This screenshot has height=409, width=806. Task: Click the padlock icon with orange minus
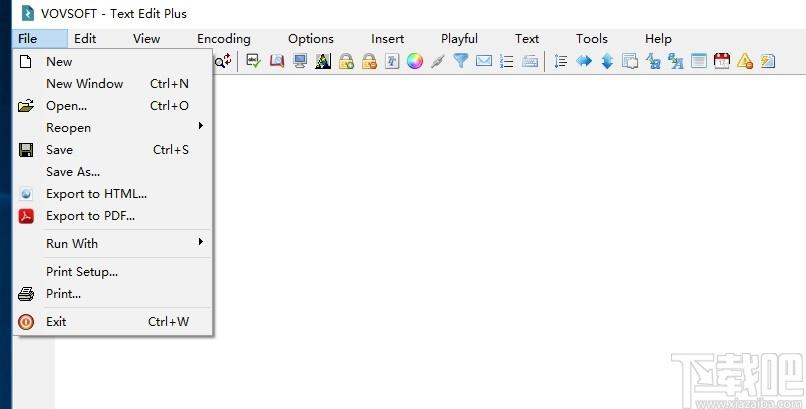369,61
